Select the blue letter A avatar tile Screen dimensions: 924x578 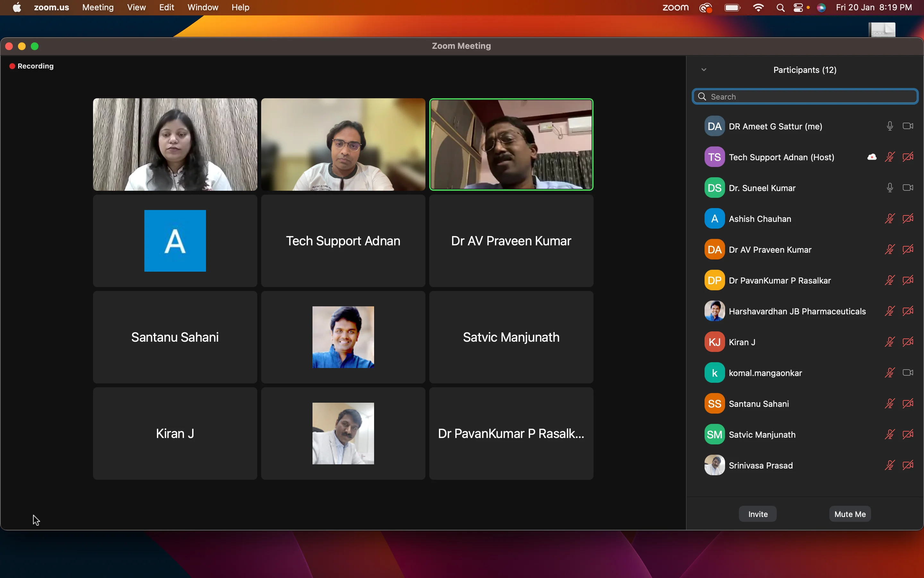[175, 241]
